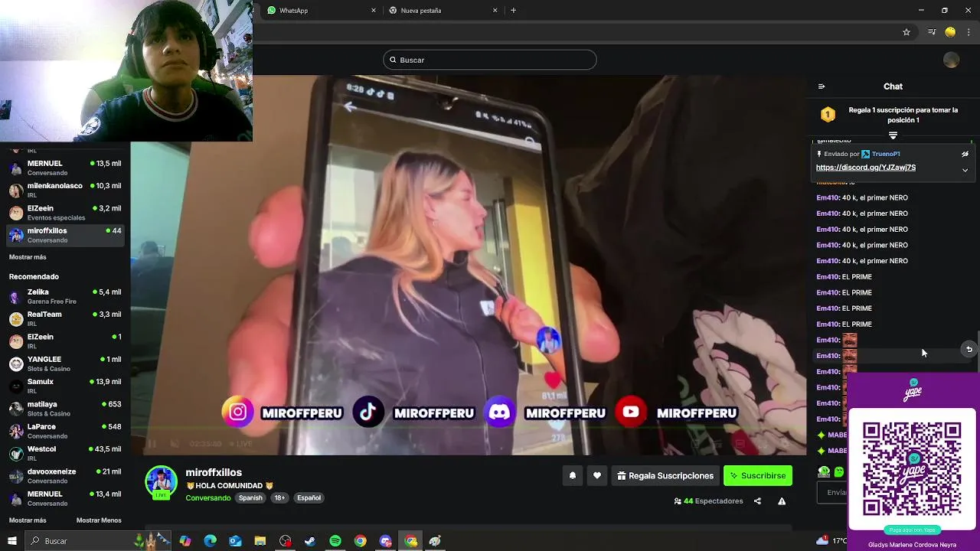Open Spotify from taskbar
Screen dimensions: 980x551
(x=335, y=541)
